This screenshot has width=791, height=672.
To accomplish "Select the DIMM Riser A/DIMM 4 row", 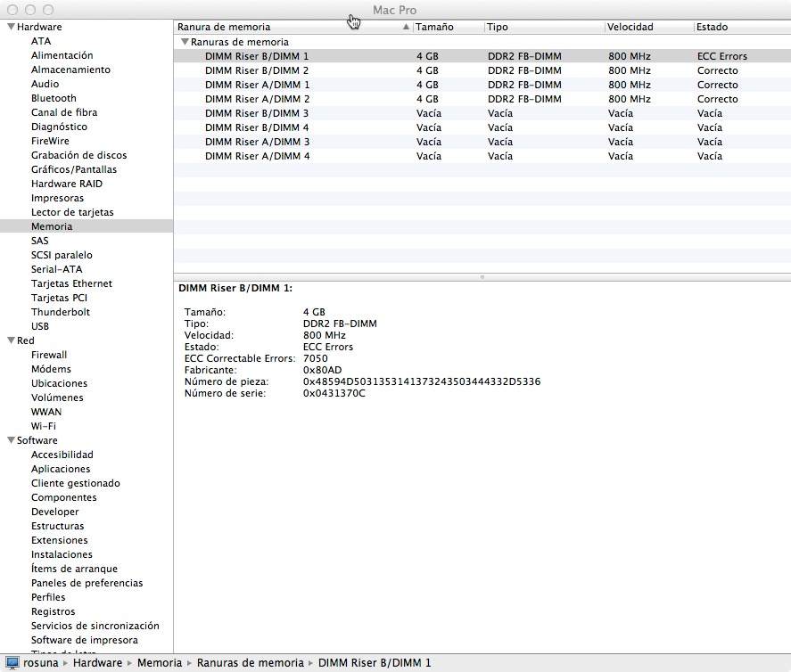I will coord(482,156).
